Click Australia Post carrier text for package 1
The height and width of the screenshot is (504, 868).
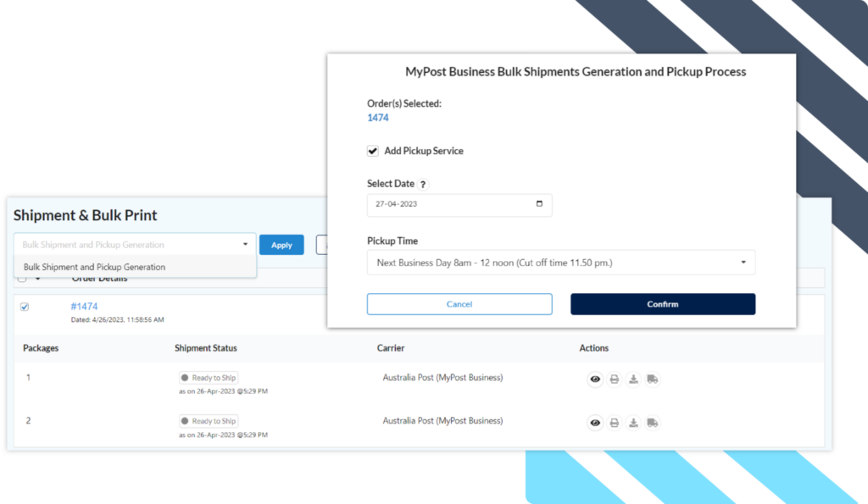point(442,378)
